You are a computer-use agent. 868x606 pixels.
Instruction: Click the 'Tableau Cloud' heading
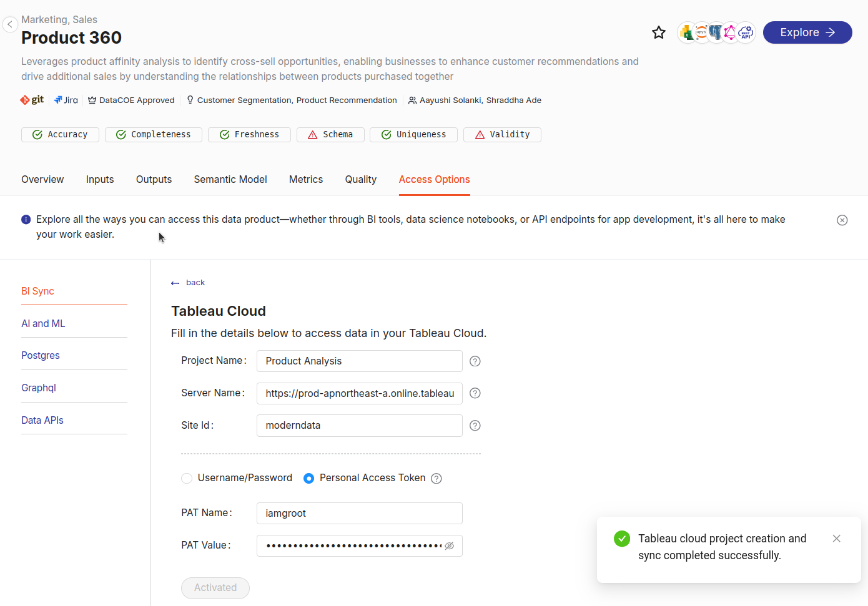219,311
